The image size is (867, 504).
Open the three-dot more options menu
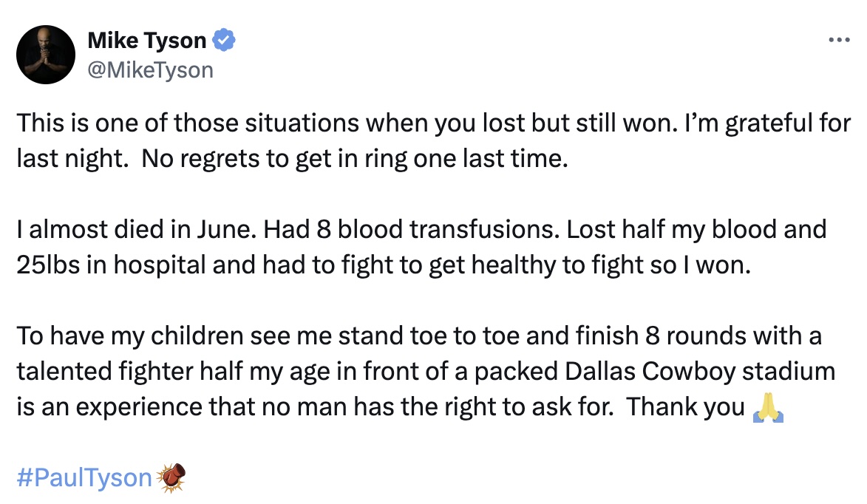point(839,40)
